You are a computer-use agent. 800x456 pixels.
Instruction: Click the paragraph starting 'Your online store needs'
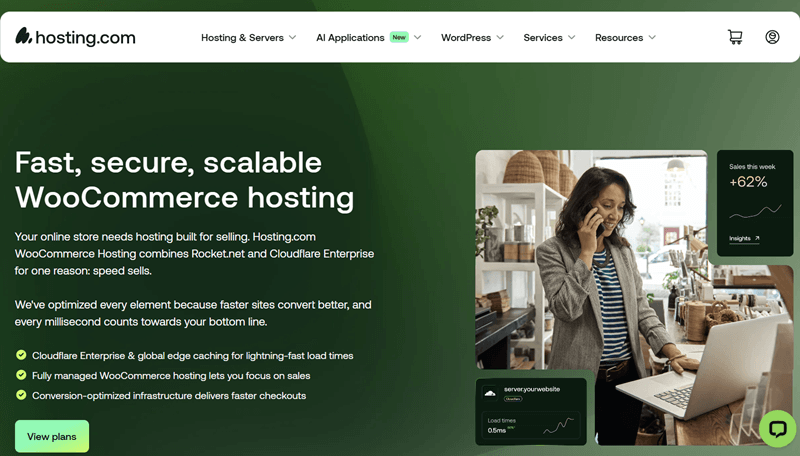(194, 254)
